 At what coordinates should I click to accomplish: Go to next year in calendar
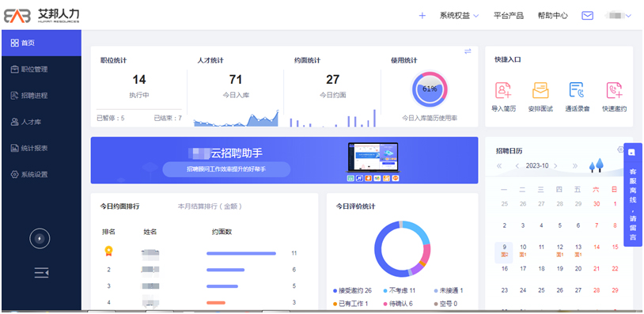point(575,166)
